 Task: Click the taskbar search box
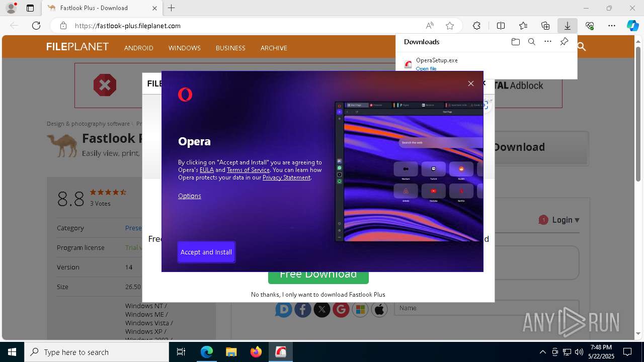[97, 352]
